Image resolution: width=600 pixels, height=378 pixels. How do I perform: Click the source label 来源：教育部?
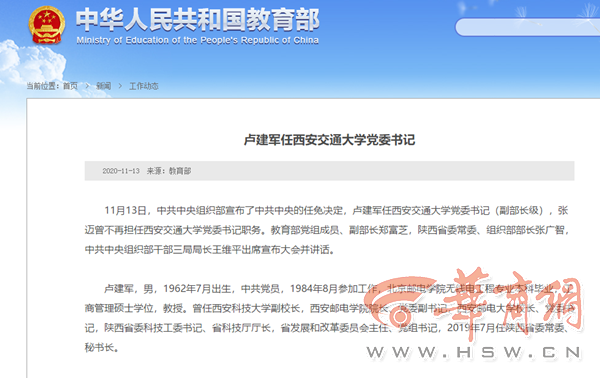tap(169, 171)
